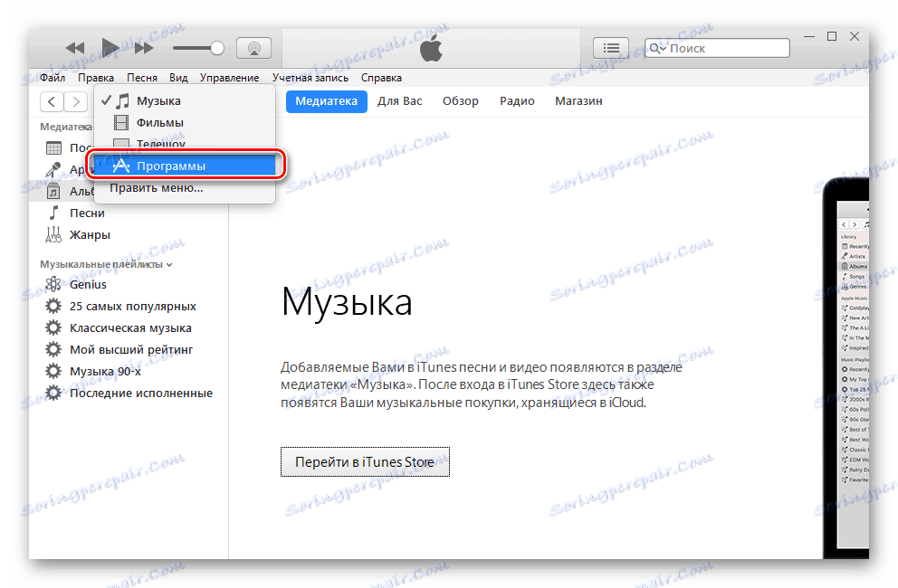Collapse the Музыкальные плейлисты section
The height and width of the screenshot is (588, 898).
click(x=169, y=263)
